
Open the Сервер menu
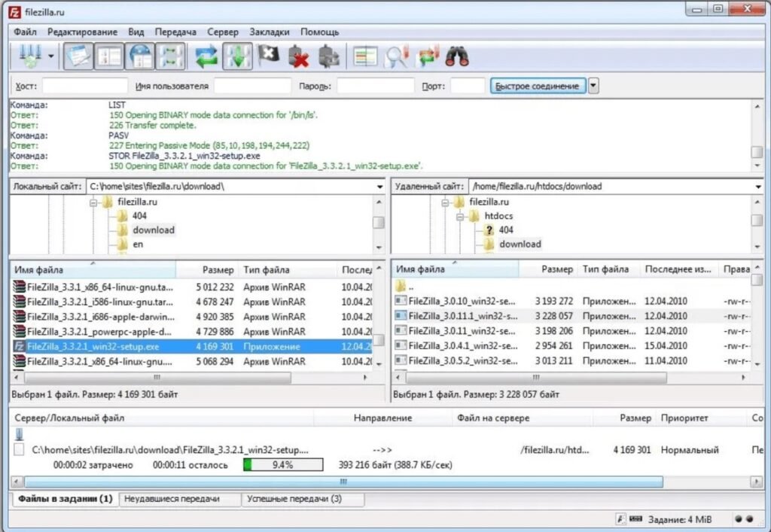click(223, 32)
